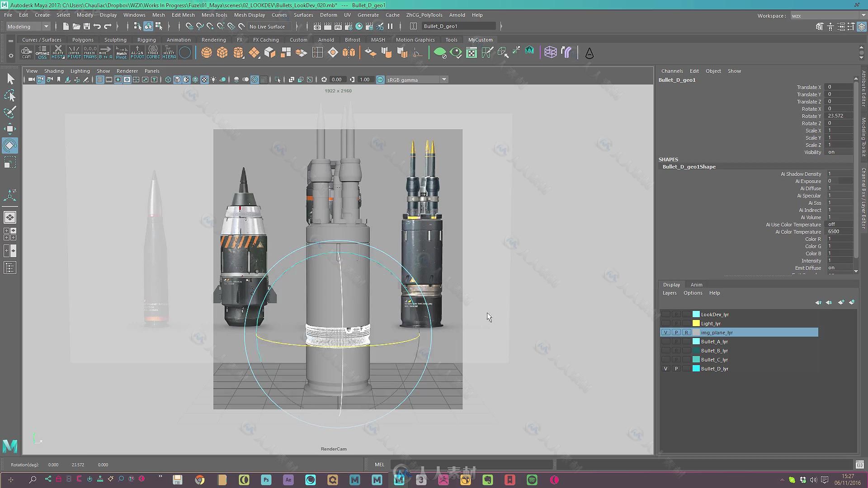Open the Renderer dropdown in viewport

127,71
